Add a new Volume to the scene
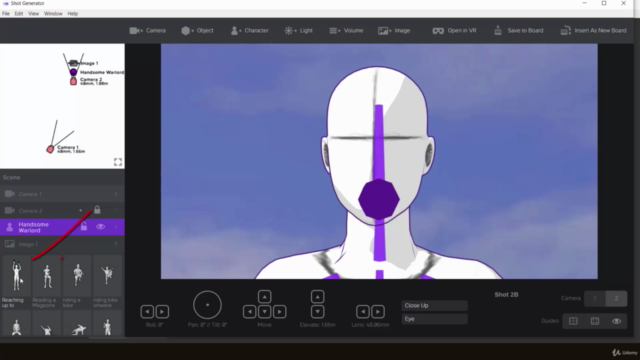The height and width of the screenshot is (360, 640). pos(346,31)
